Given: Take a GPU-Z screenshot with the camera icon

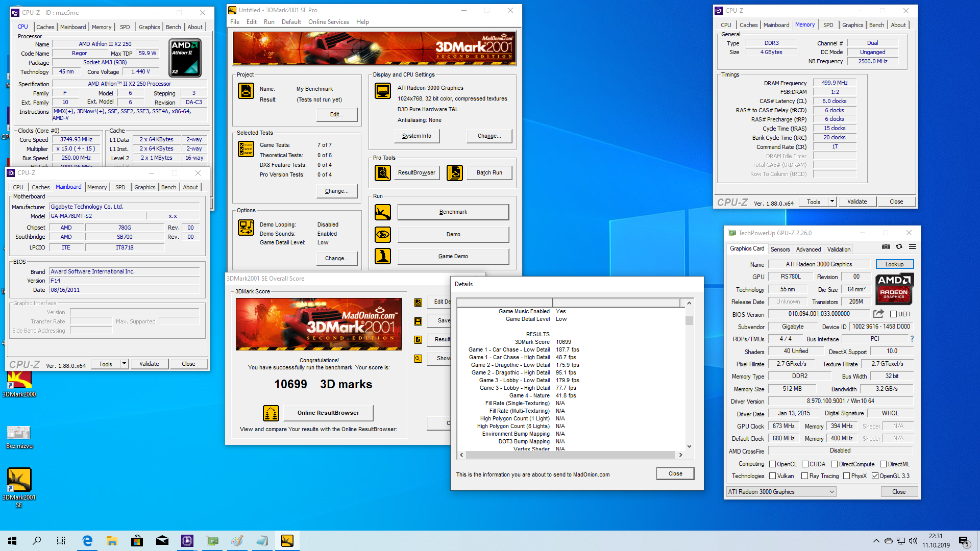Looking at the screenshot, I should (886, 247).
